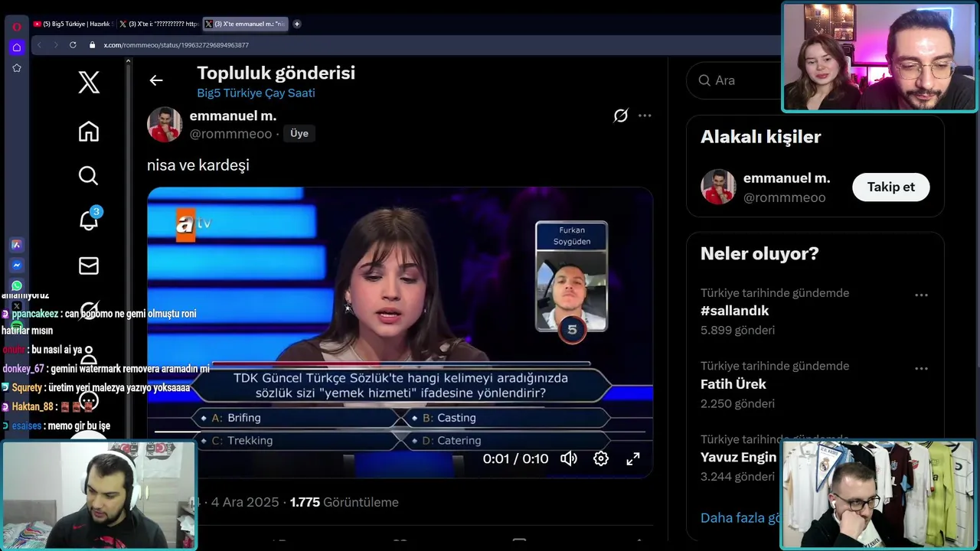
Task: Open a new browser tab
Action: click(297, 24)
